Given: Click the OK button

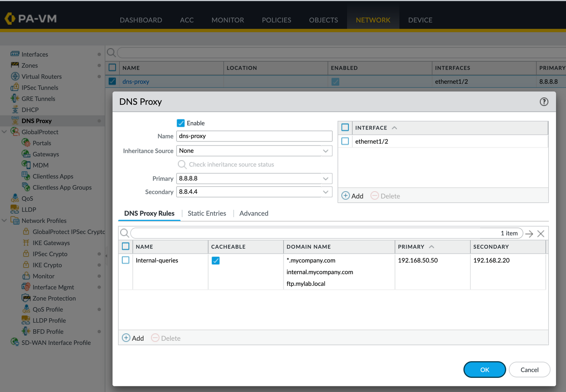Looking at the screenshot, I should tap(484, 369).
